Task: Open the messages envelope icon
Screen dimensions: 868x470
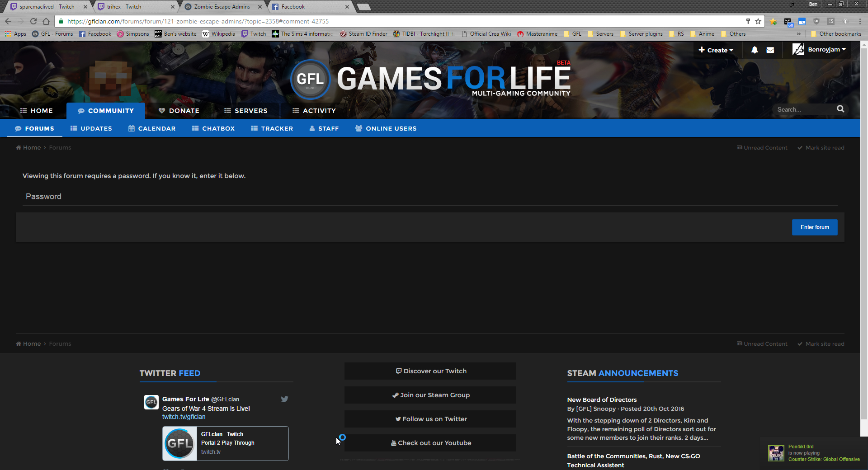Action: pyautogui.click(x=770, y=50)
